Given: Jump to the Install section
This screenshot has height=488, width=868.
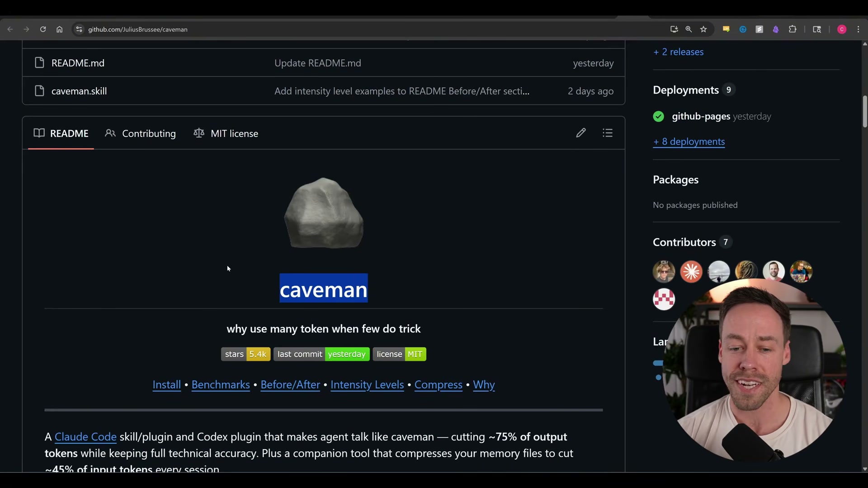Looking at the screenshot, I should coord(167,385).
